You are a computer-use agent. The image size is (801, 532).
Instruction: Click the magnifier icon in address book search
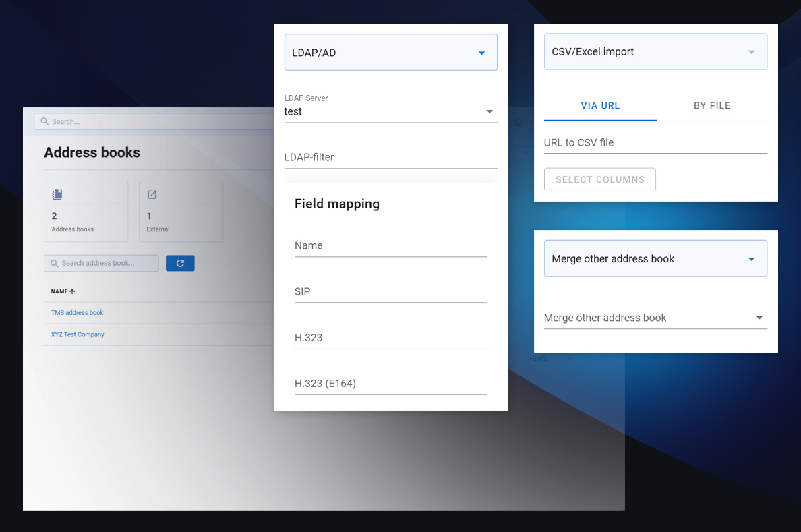click(54, 263)
